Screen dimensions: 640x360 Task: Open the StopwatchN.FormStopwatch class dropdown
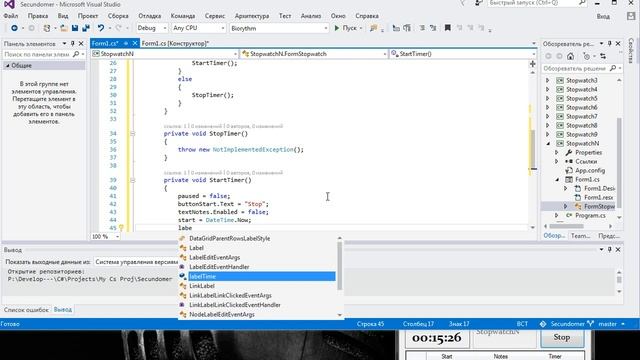[314, 54]
